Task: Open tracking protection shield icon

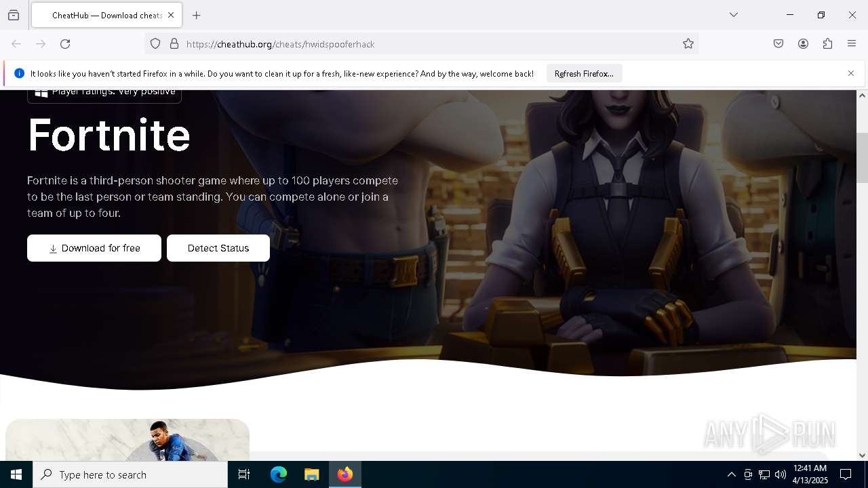Action: [155, 44]
